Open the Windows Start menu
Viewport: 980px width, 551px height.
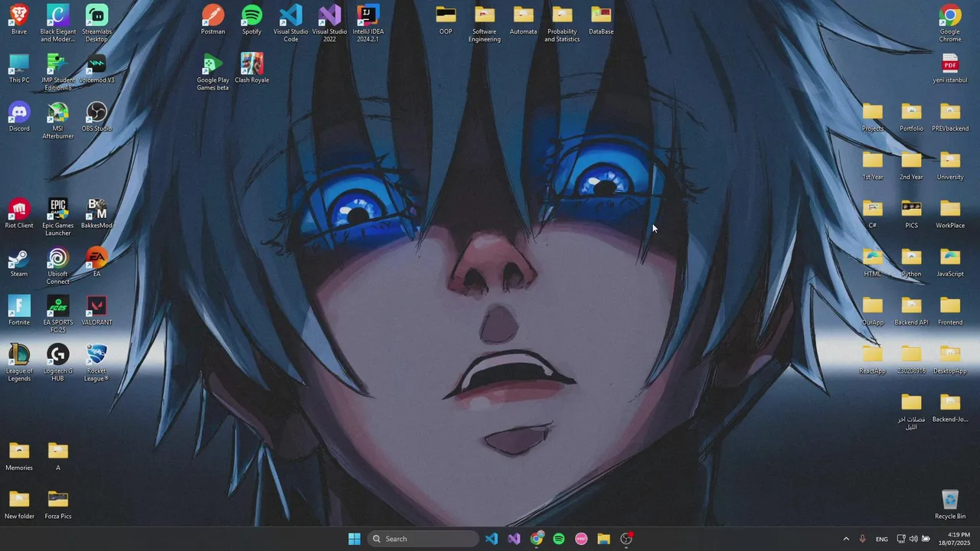click(x=354, y=539)
